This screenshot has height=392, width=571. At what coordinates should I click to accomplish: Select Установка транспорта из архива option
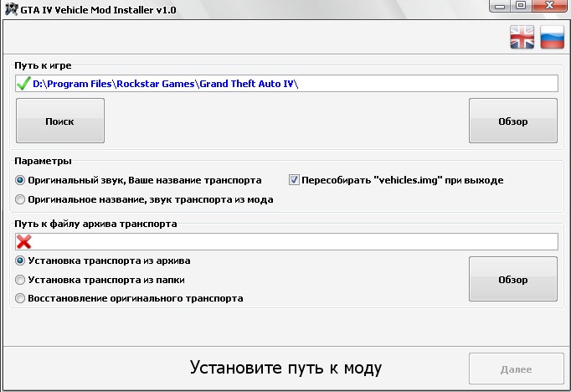pos(103,260)
